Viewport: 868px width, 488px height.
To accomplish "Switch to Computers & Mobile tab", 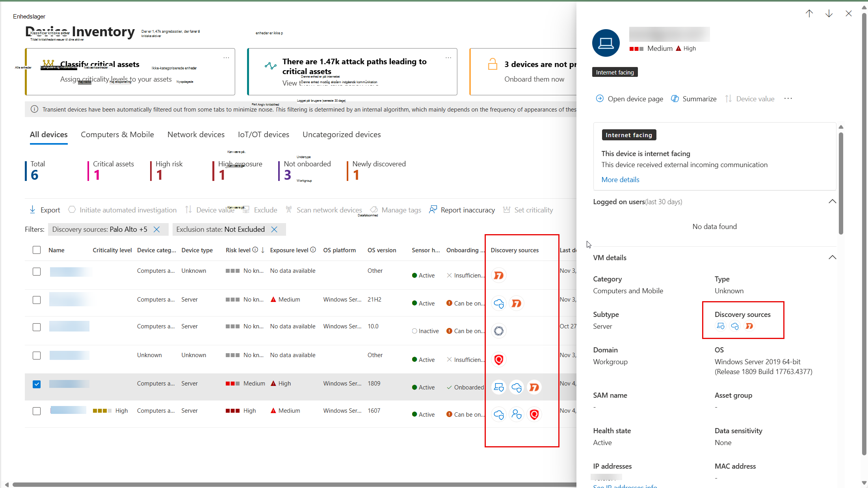I will 117,134.
